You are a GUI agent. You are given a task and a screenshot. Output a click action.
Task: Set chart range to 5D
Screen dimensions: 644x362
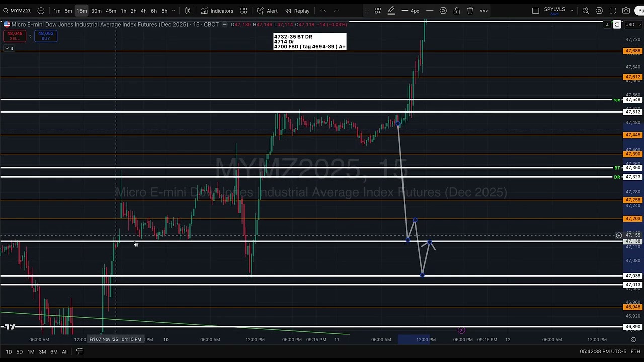(x=19, y=352)
